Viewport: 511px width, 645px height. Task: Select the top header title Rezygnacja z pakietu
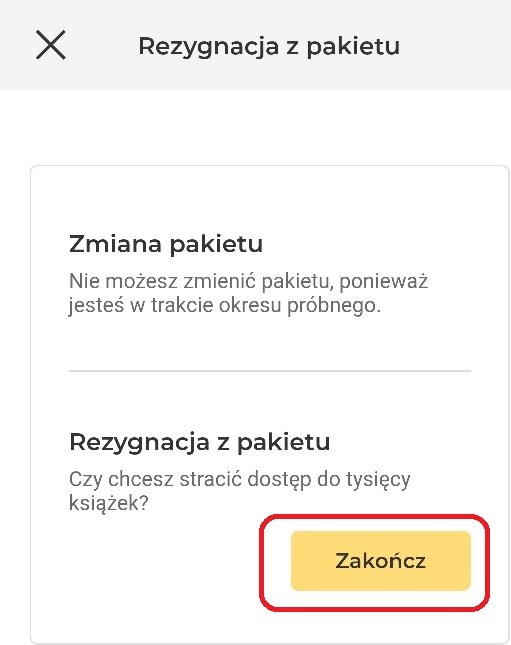click(269, 46)
